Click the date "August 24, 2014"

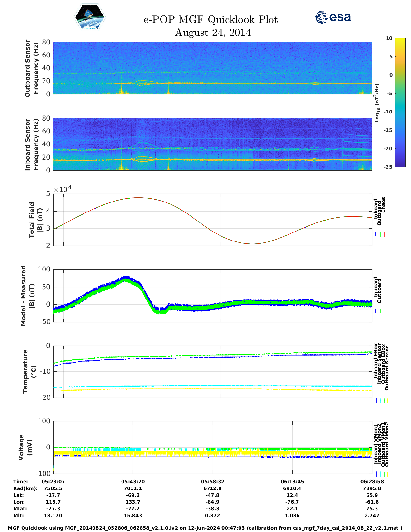pyautogui.click(x=213, y=33)
